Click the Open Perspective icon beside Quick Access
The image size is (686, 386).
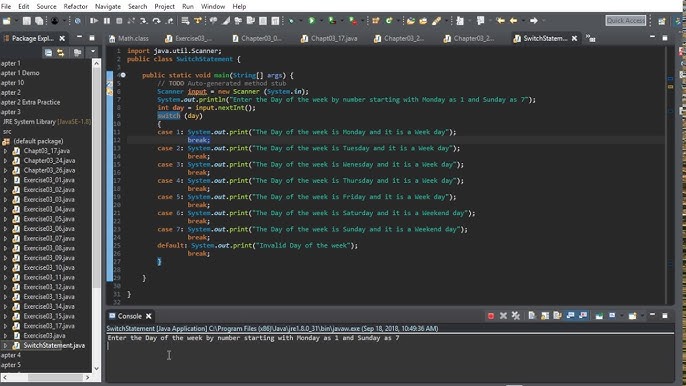tap(662, 21)
